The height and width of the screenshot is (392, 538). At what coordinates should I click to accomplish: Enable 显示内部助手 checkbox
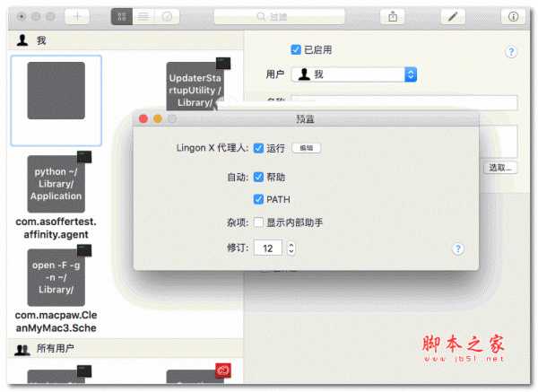[258, 222]
